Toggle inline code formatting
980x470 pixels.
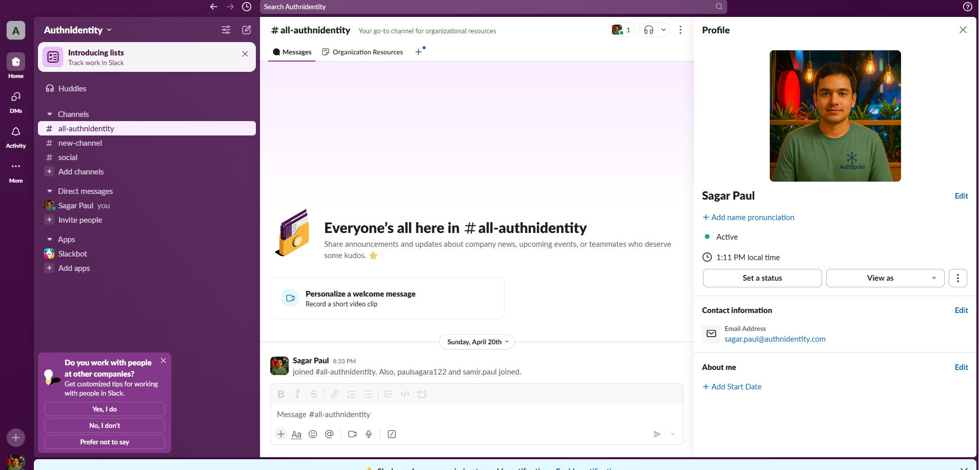click(405, 394)
